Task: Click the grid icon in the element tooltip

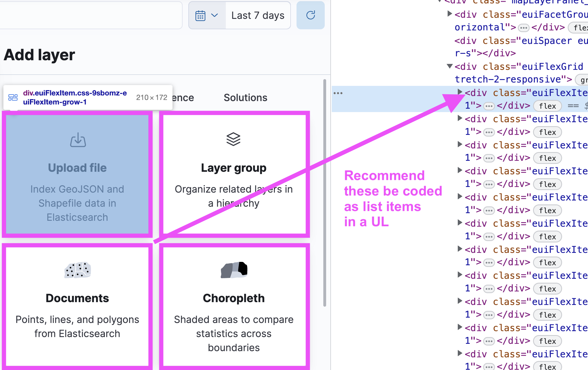Action: (x=12, y=97)
